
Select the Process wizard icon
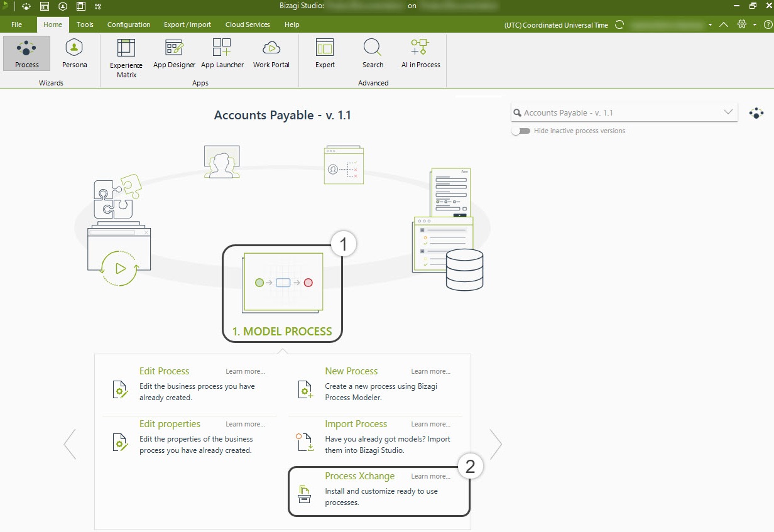26,53
